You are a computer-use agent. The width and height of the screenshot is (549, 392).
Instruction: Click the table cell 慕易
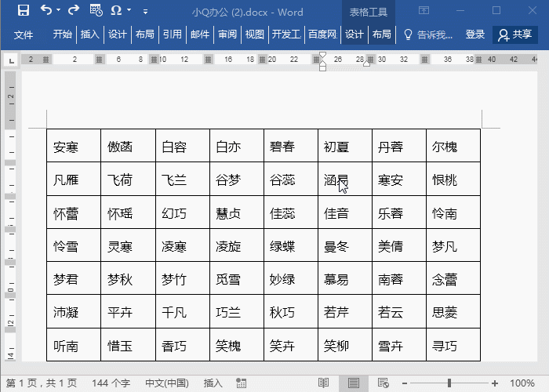pyautogui.click(x=345, y=278)
